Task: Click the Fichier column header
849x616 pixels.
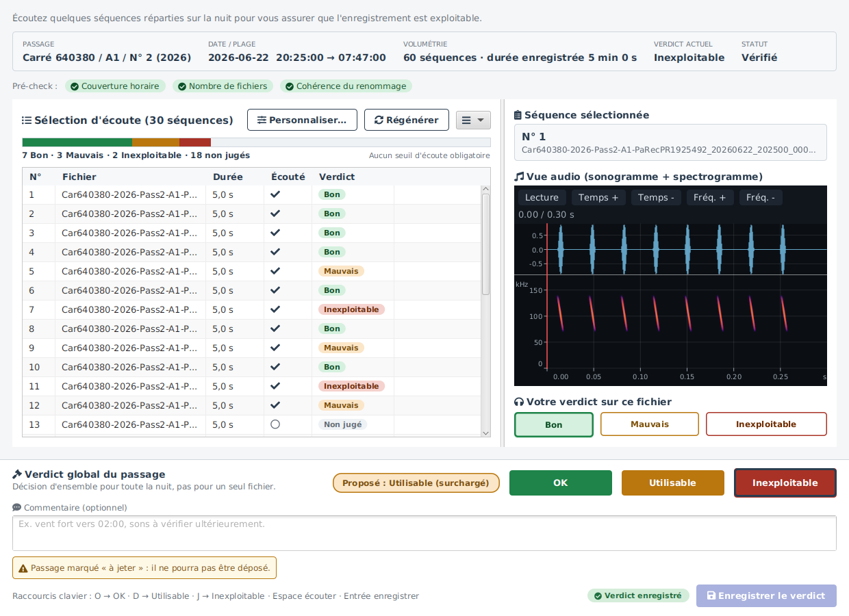Action: click(79, 177)
